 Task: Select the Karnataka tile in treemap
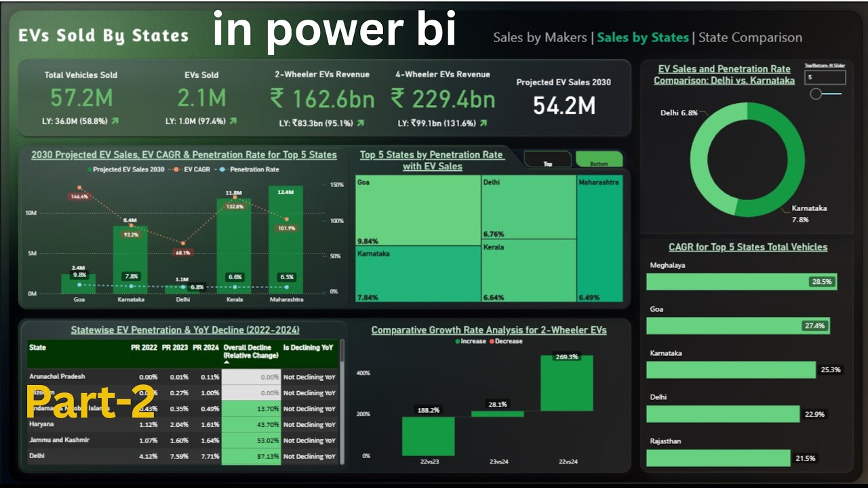click(418, 274)
